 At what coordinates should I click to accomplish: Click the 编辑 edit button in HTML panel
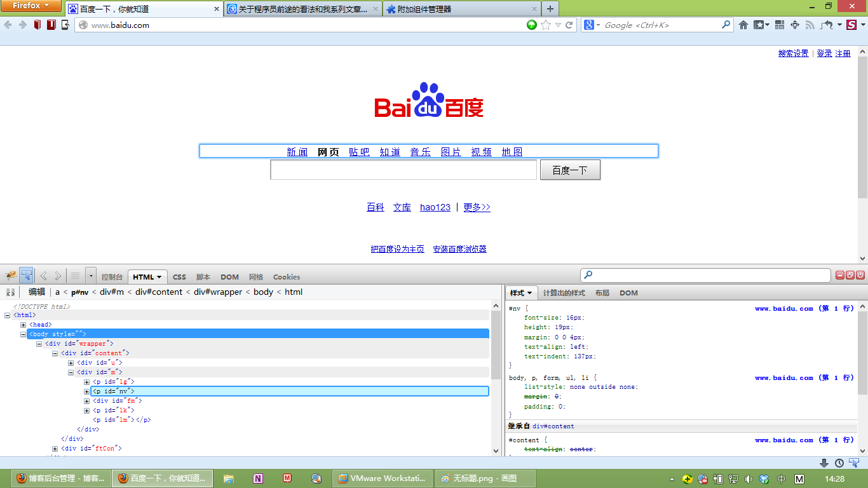pos(37,292)
